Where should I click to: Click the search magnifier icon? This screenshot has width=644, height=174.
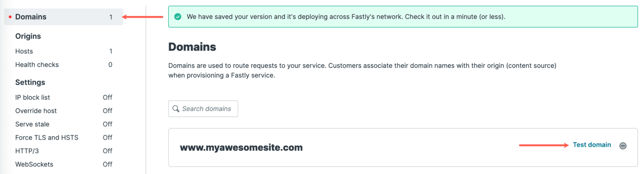(176, 109)
